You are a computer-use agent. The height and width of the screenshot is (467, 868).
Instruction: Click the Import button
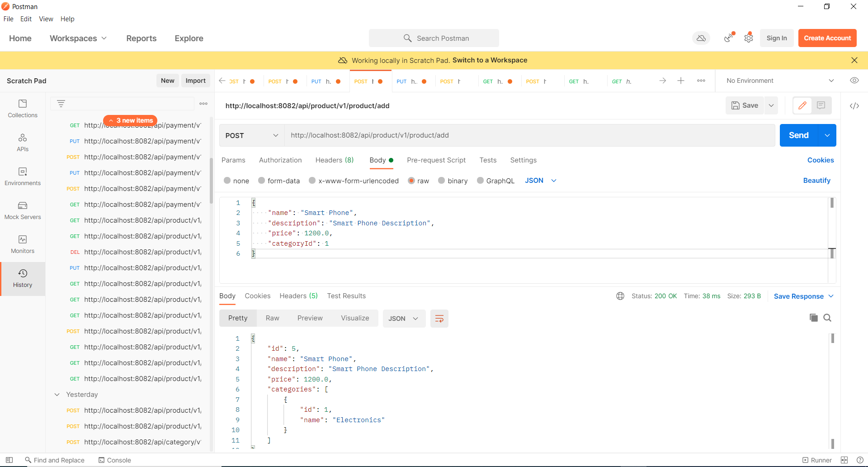[x=195, y=81]
